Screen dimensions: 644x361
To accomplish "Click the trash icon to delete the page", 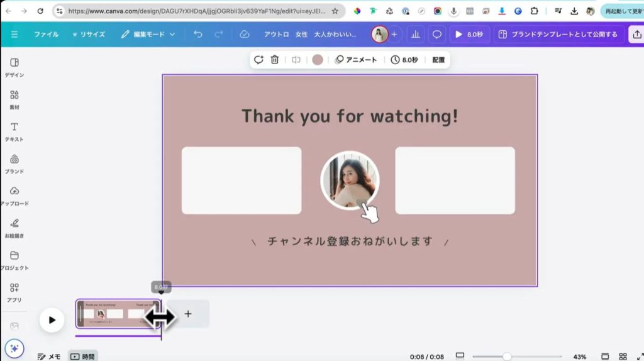I will 275,60.
